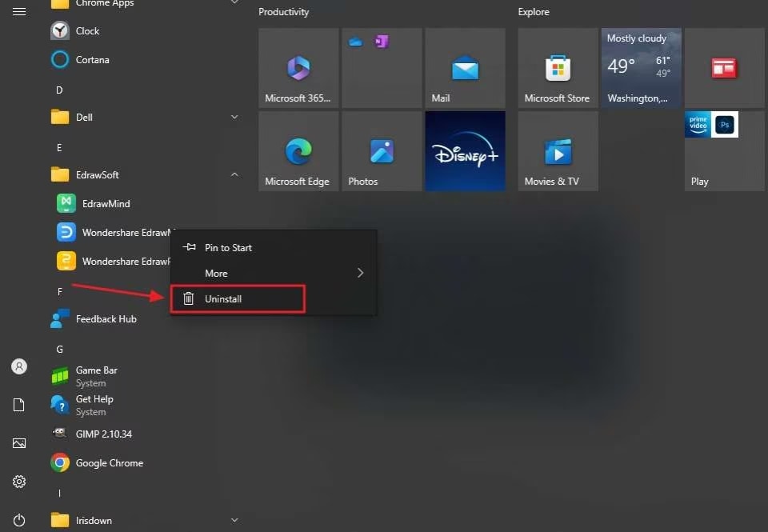Open Prime Video in Play tile
This screenshot has width=768, height=532.
tap(698, 125)
